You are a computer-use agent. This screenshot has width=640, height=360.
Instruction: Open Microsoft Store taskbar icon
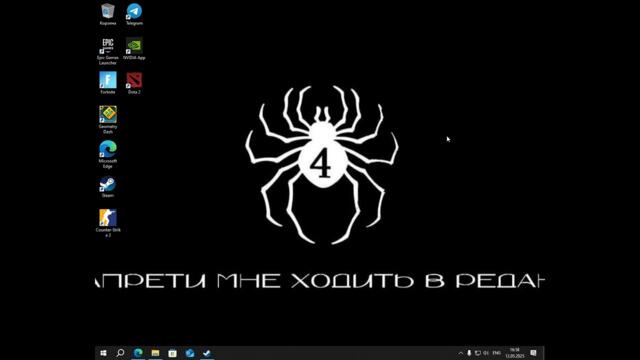[x=173, y=353]
